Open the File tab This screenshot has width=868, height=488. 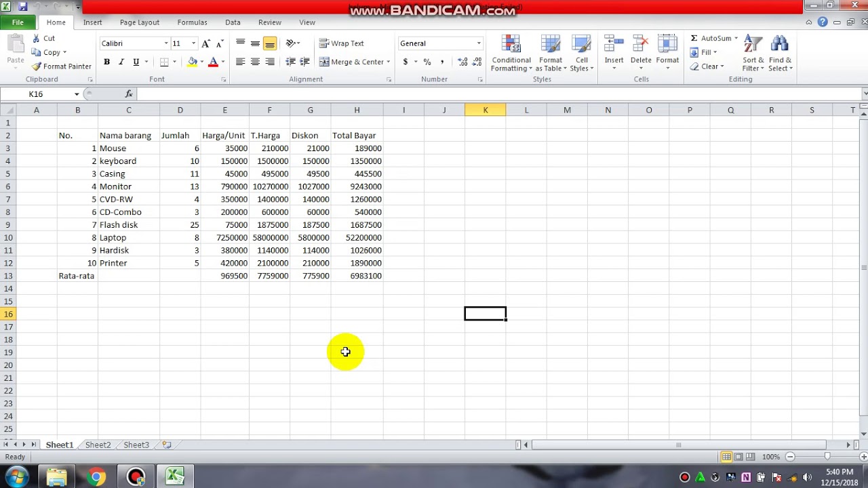click(18, 22)
